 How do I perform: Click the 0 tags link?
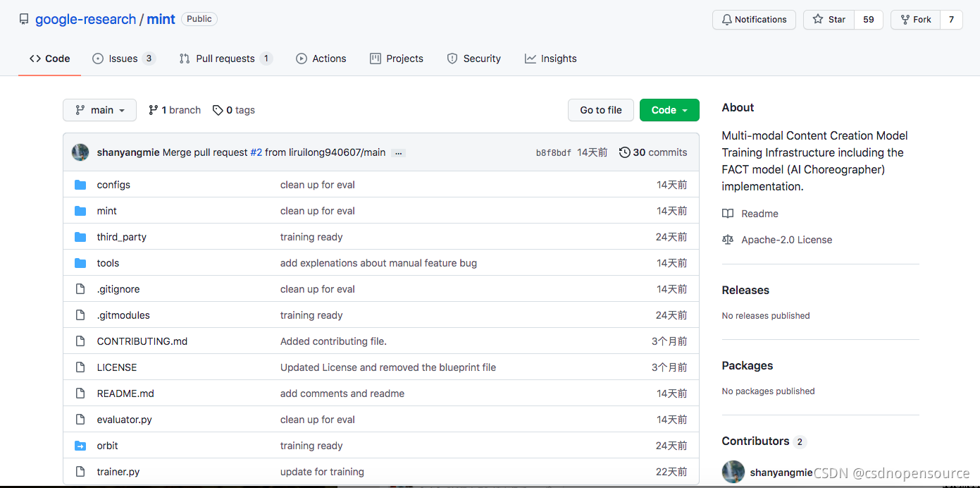tap(234, 110)
